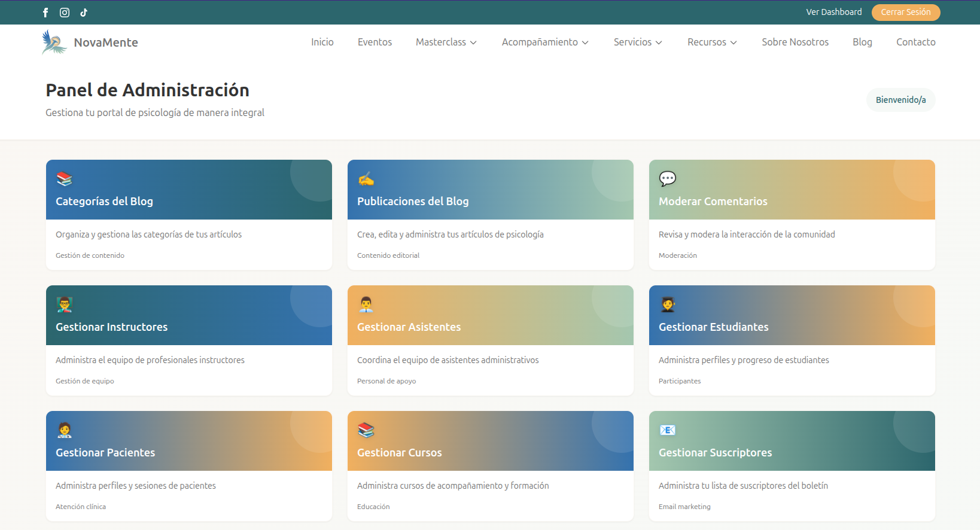Open the Gestionar Cursos card title
Screen dimensions: 980x530
(x=399, y=453)
